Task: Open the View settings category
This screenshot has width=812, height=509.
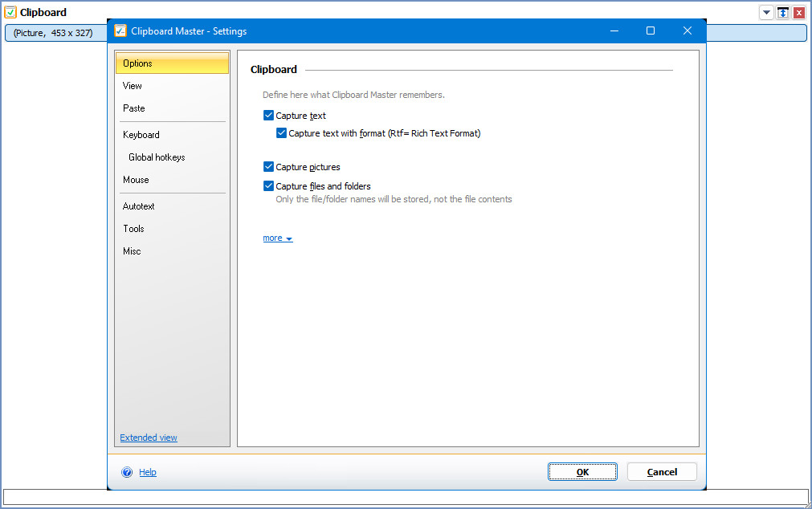Action: click(x=172, y=86)
